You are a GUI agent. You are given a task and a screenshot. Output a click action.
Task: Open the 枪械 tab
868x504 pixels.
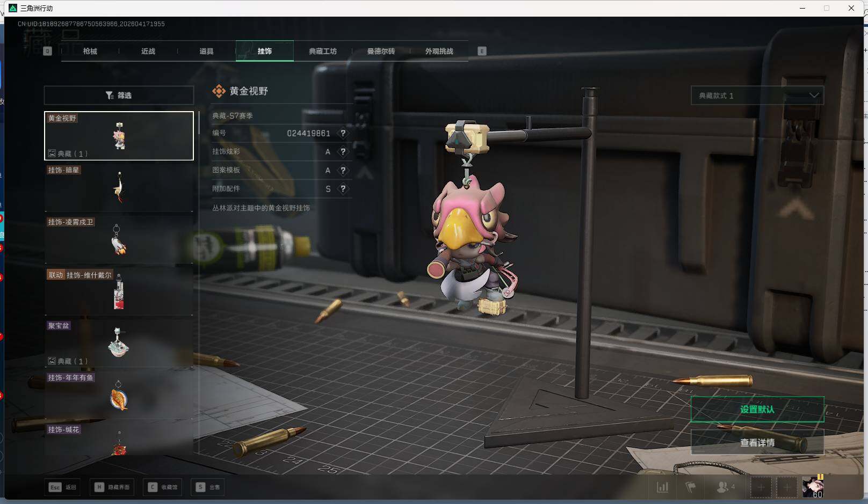(x=90, y=51)
